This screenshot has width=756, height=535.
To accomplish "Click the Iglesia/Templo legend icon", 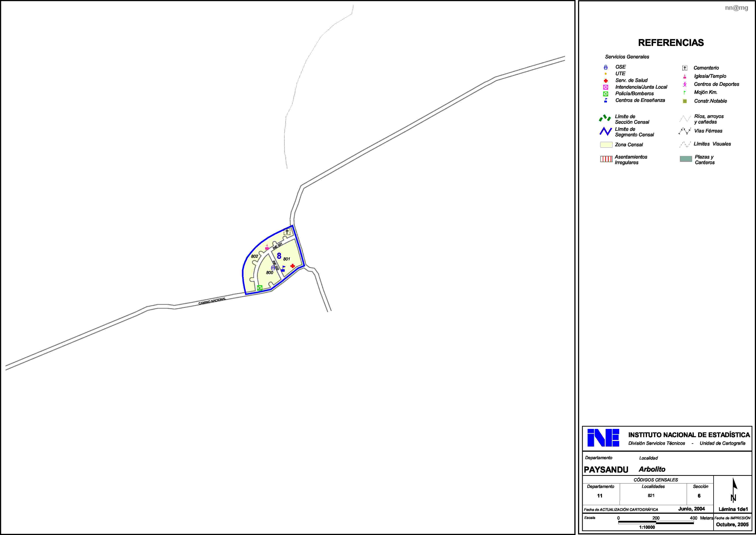I will 685,76.
